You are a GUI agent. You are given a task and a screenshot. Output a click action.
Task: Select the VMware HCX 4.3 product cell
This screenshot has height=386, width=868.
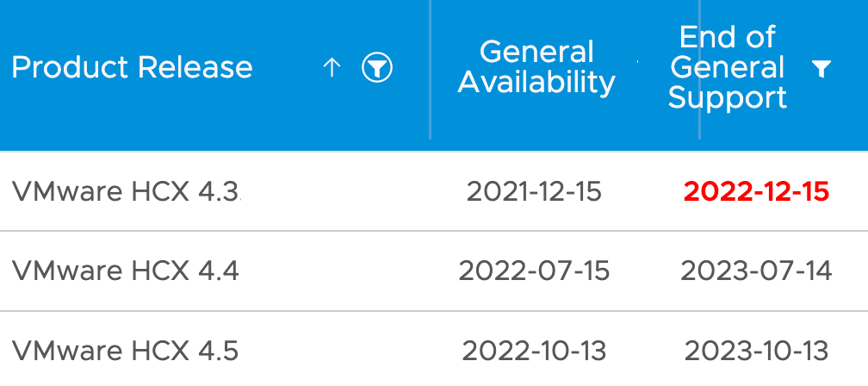point(126,191)
